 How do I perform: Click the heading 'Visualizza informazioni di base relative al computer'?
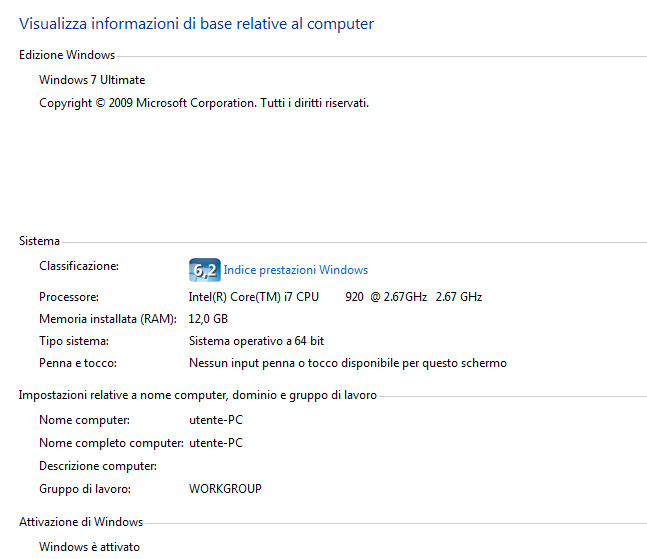click(196, 24)
